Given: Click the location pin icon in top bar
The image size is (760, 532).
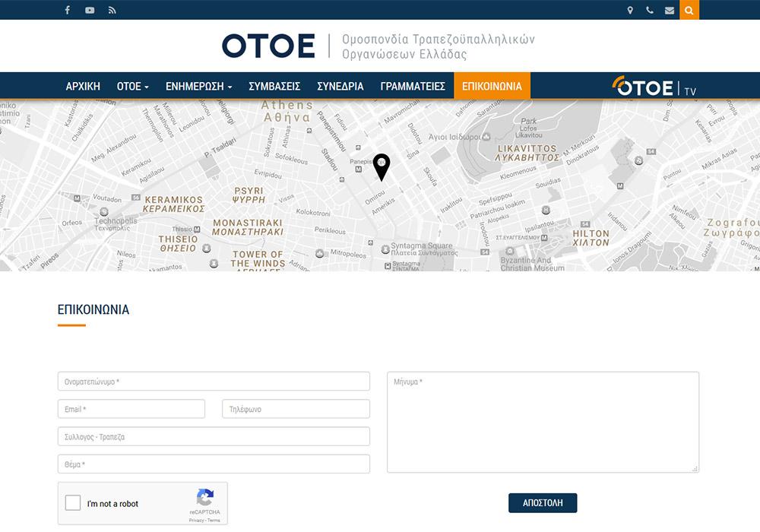Looking at the screenshot, I should (630, 10).
